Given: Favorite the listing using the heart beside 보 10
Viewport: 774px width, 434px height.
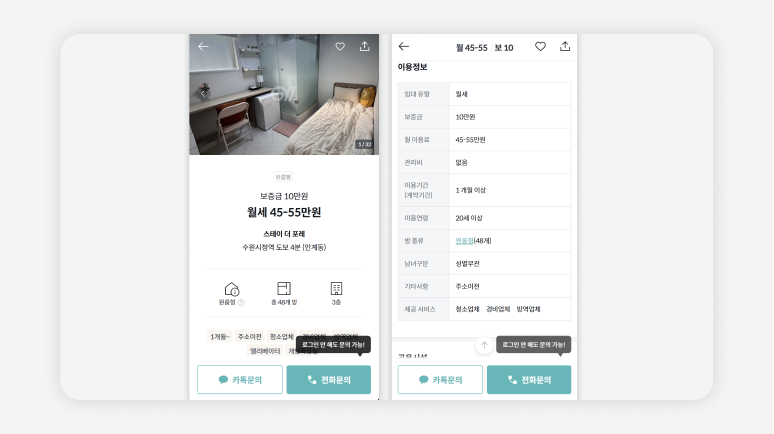Looking at the screenshot, I should point(541,46).
